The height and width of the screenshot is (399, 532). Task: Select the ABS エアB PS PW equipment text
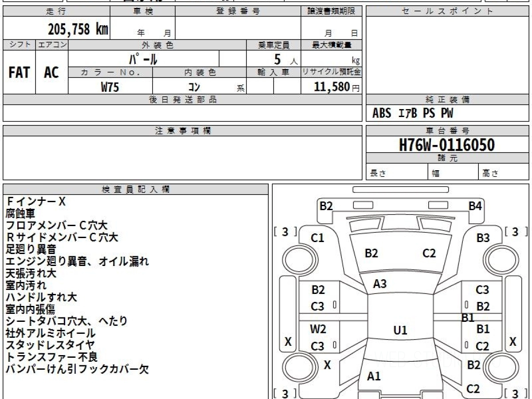click(413, 113)
